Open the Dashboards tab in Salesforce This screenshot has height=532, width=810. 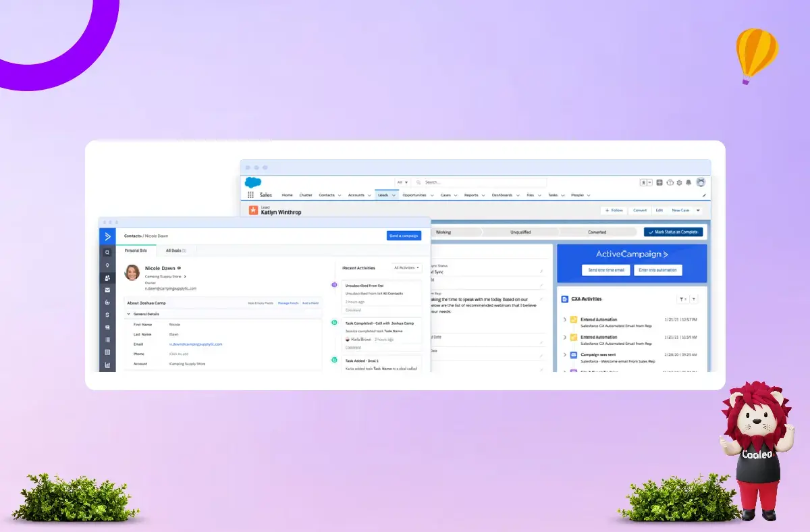502,195
